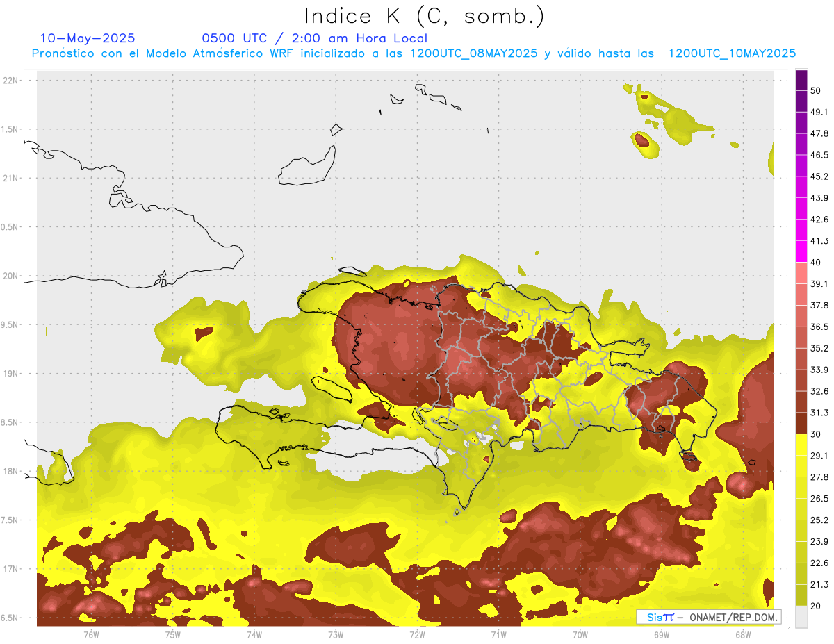The width and height of the screenshot is (834, 644).
Task: Click the colorbar value "22.6"
Action: pyautogui.click(x=819, y=563)
